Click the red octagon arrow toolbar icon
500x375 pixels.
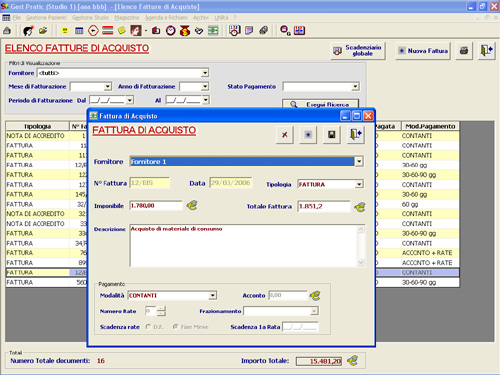click(x=93, y=31)
